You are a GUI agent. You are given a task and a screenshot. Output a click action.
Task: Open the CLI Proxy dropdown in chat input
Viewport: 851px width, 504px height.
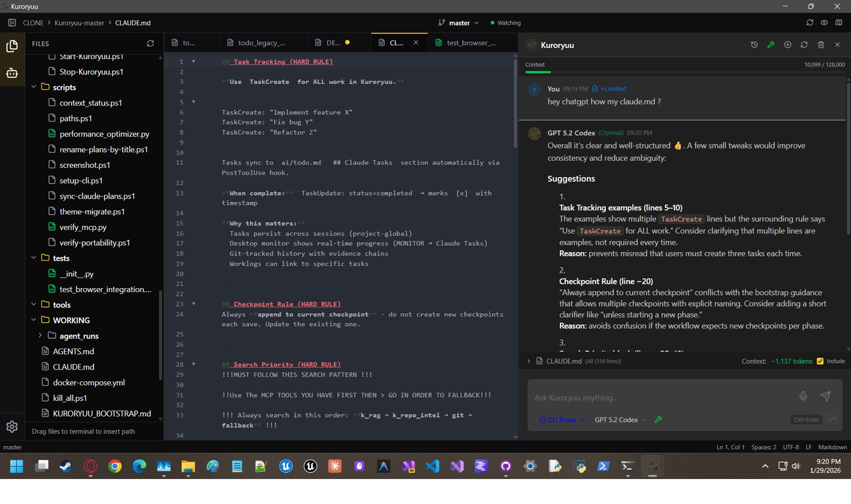[561, 420]
